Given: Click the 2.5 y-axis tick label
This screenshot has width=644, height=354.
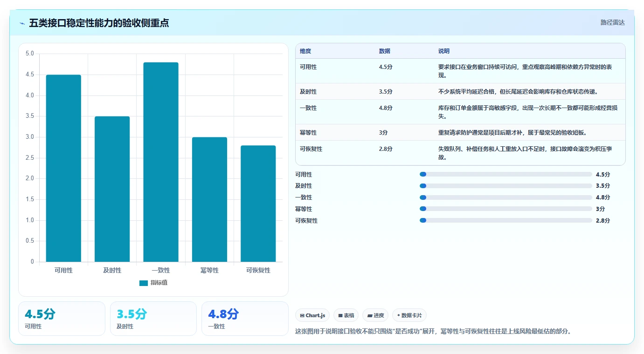Looking at the screenshot, I should pos(30,158).
